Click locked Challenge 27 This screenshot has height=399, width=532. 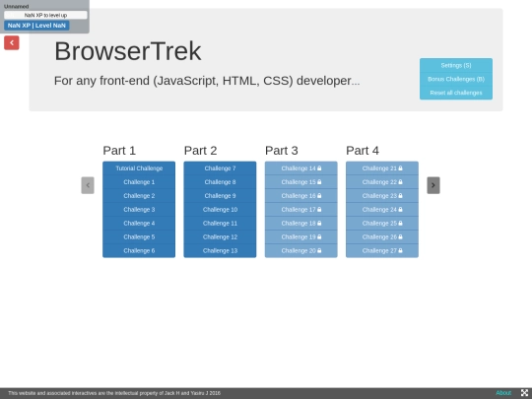click(382, 251)
